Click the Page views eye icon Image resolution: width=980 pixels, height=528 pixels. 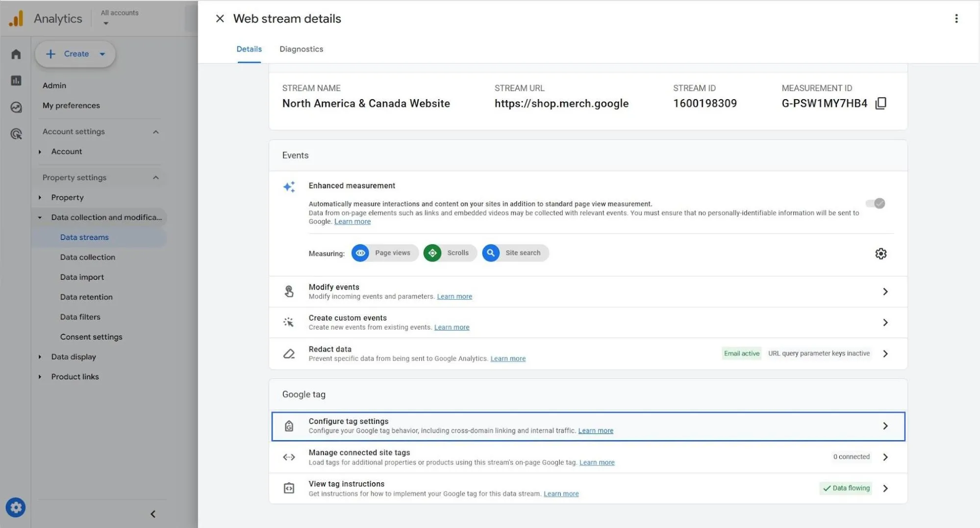[x=360, y=253]
